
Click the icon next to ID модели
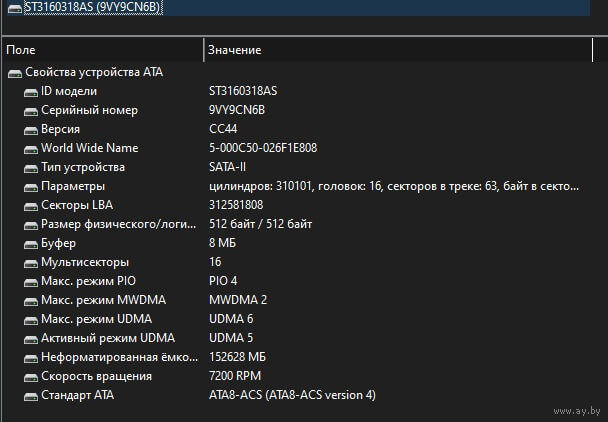pos(31,91)
